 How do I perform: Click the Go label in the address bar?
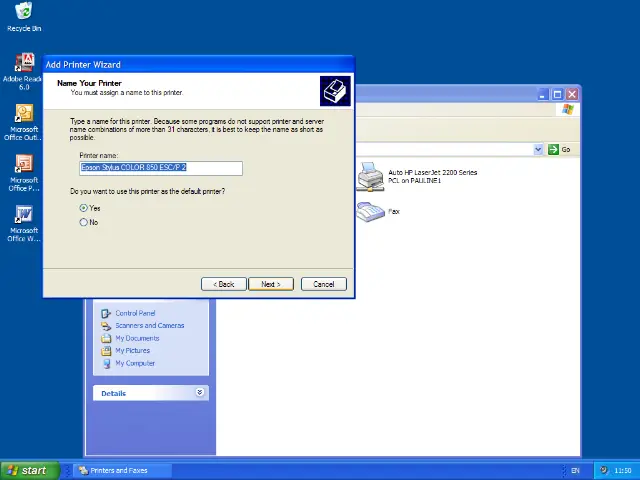pos(566,149)
